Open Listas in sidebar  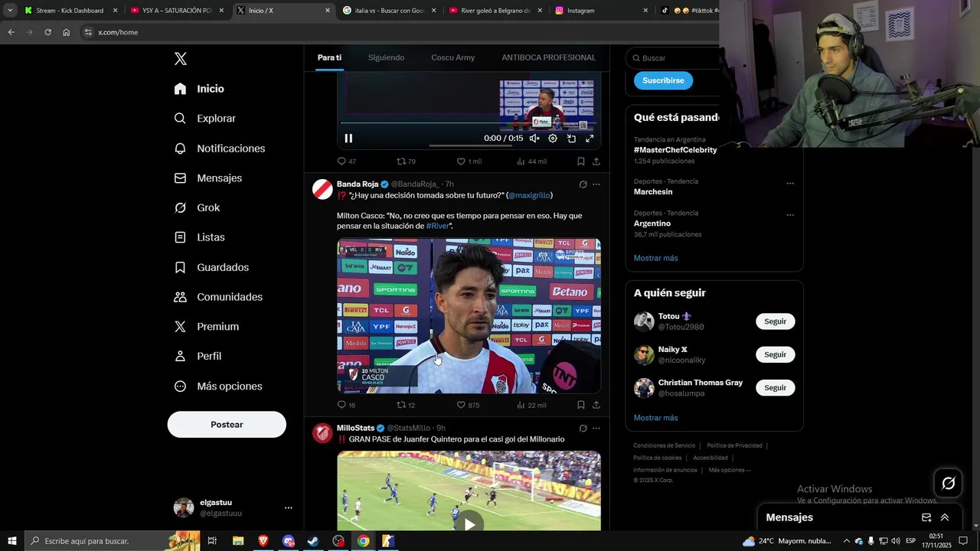(199, 237)
